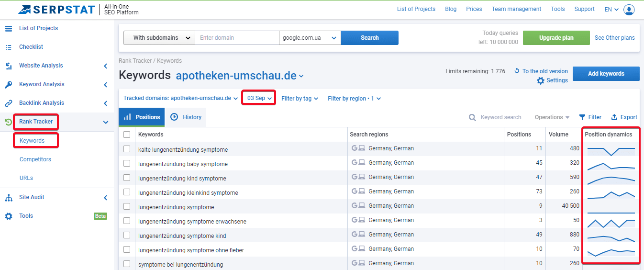This screenshot has width=644, height=270.
Task: Click the To the old version link
Action: pyautogui.click(x=545, y=71)
